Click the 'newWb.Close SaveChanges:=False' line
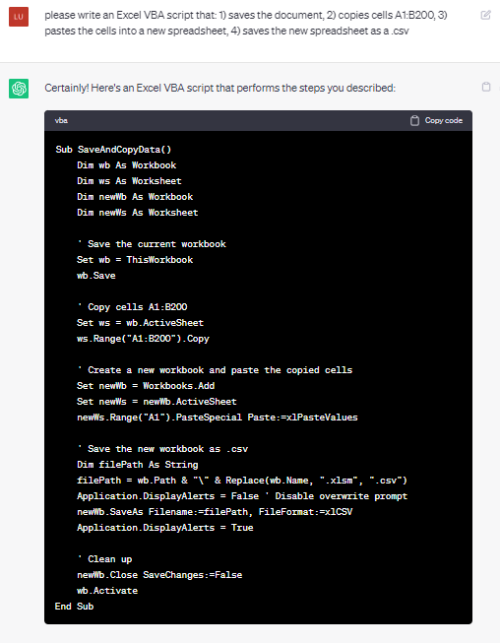This screenshot has width=500, height=643. pyautogui.click(x=160, y=575)
